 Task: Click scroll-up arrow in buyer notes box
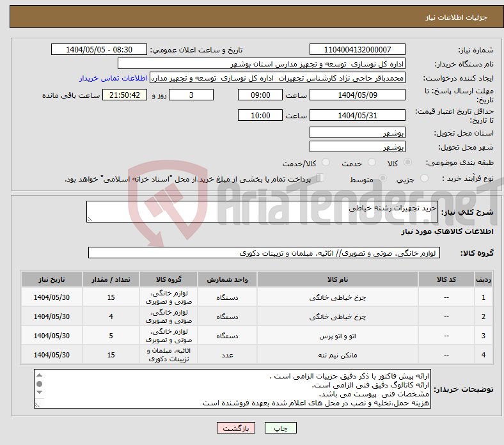coord(39,375)
